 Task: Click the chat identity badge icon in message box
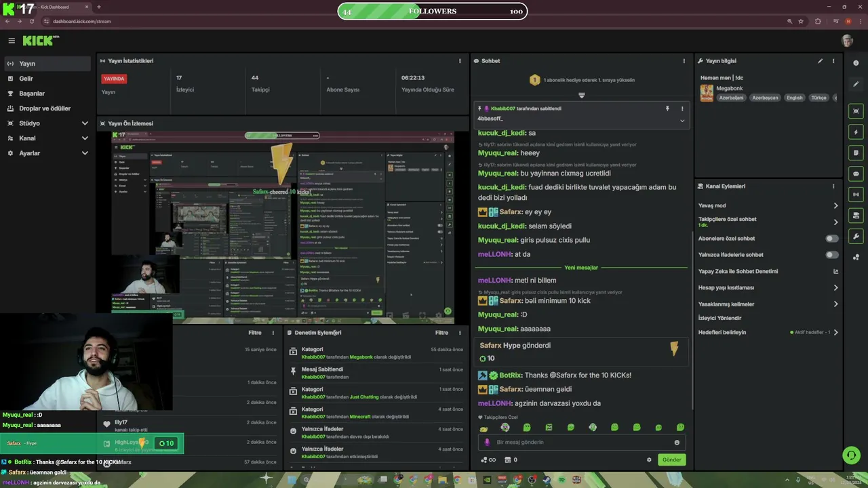pyautogui.click(x=487, y=443)
